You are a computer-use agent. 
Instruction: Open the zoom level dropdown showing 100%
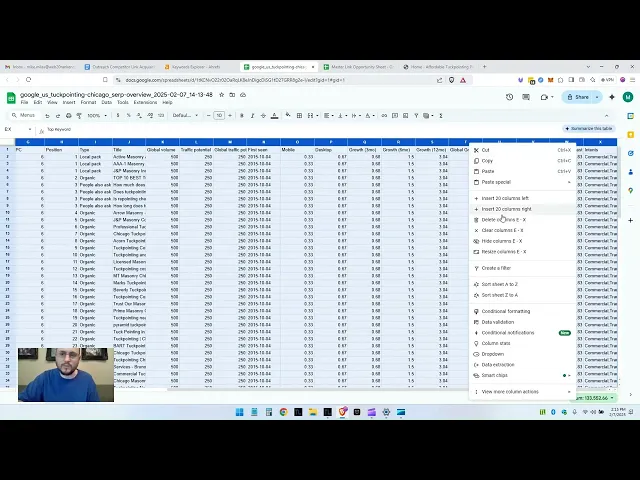click(x=97, y=116)
